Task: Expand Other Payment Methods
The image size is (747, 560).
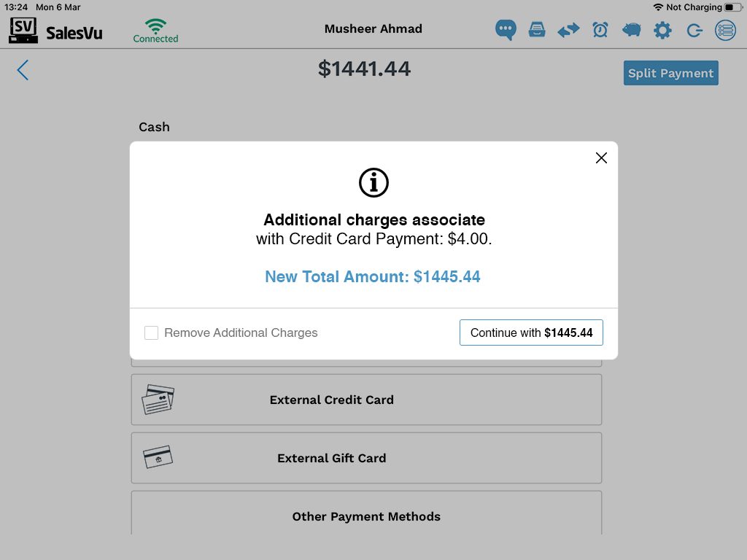Action: coord(366,516)
